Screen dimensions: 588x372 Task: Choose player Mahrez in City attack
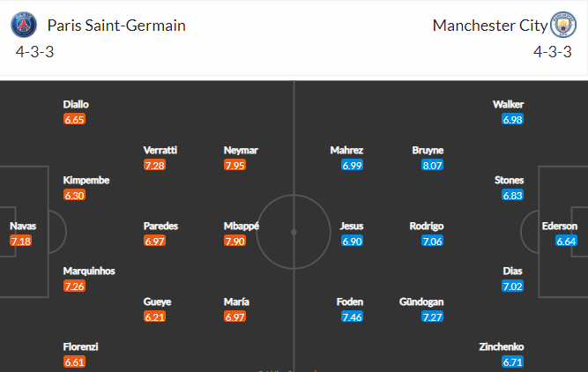point(346,151)
